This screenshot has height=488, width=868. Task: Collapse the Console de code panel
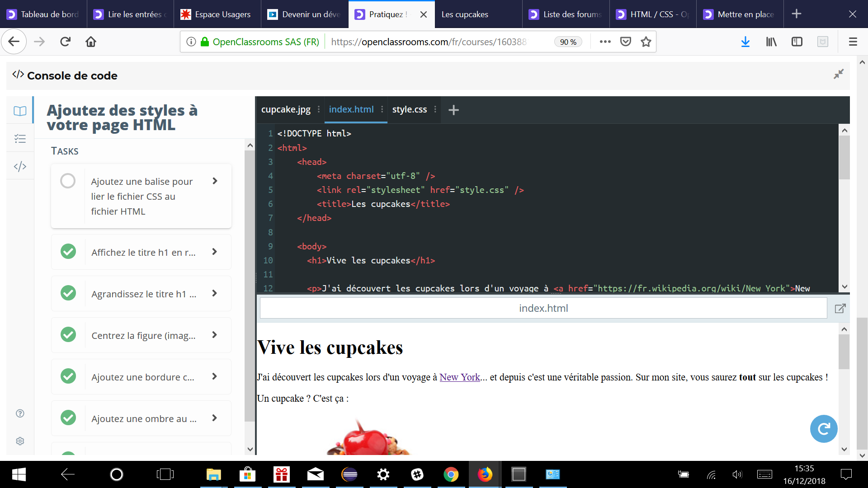[840, 74]
